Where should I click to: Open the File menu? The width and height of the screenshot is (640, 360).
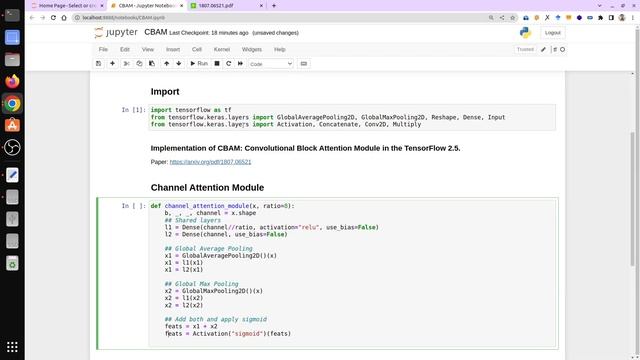click(x=103, y=49)
